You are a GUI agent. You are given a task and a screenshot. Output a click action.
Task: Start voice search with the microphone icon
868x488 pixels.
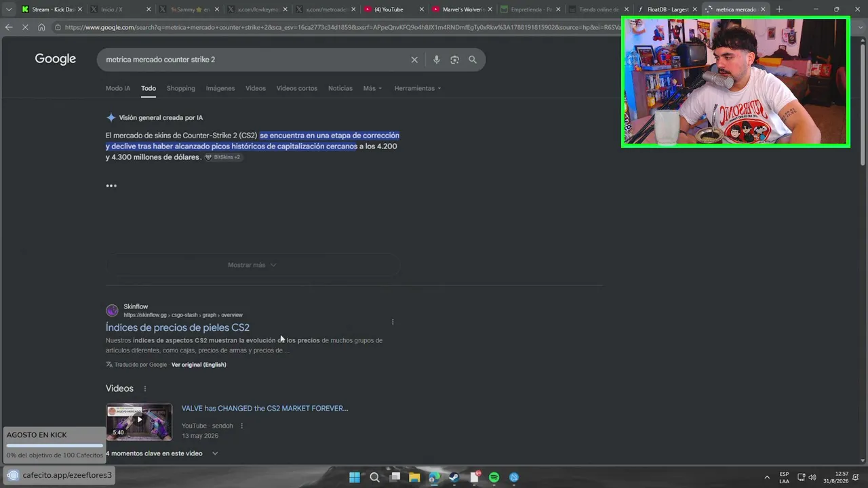pyautogui.click(x=436, y=60)
